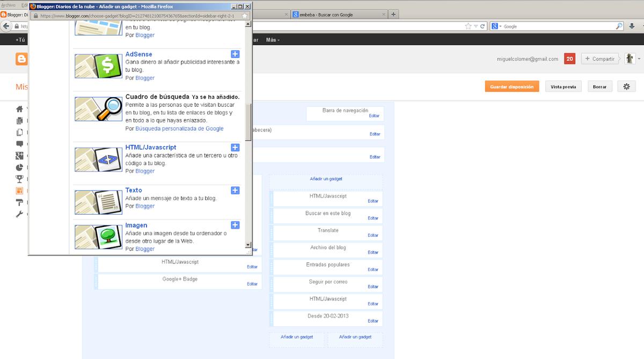Click the Guardar disposición button
This screenshot has width=644, height=359.
(511, 86)
